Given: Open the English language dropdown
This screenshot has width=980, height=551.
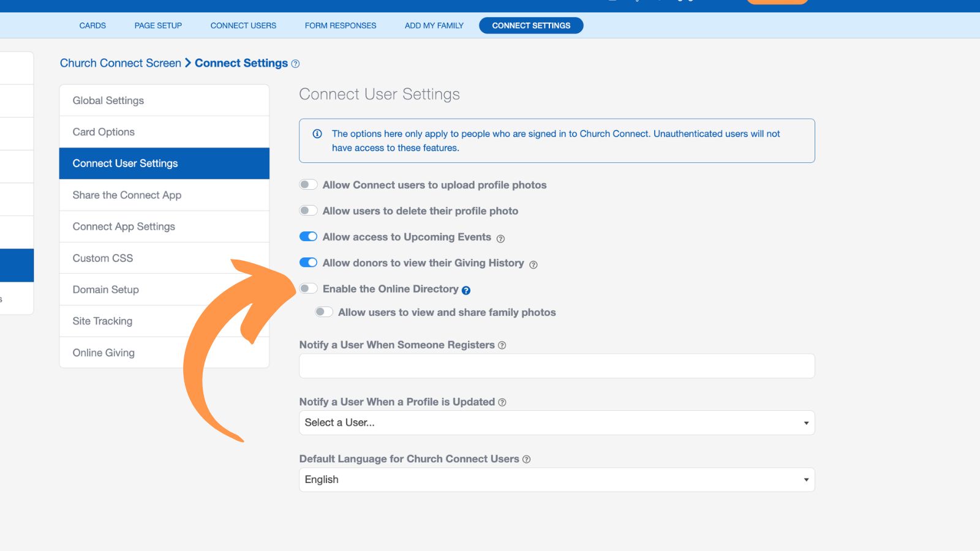Looking at the screenshot, I should pyautogui.click(x=556, y=480).
